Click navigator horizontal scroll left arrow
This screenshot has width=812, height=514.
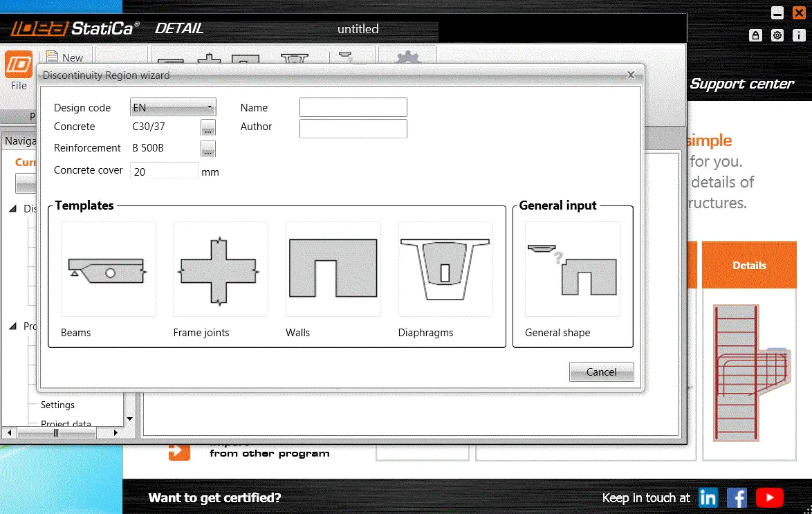[x=9, y=432]
